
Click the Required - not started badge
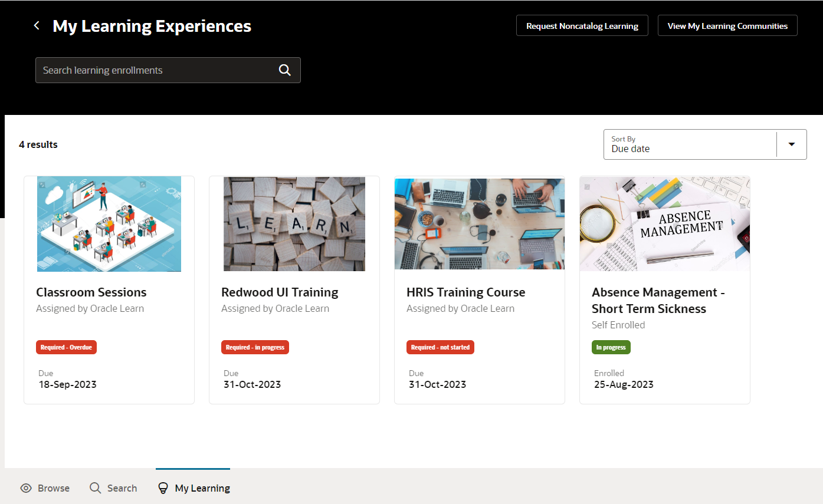click(x=440, y=347)
